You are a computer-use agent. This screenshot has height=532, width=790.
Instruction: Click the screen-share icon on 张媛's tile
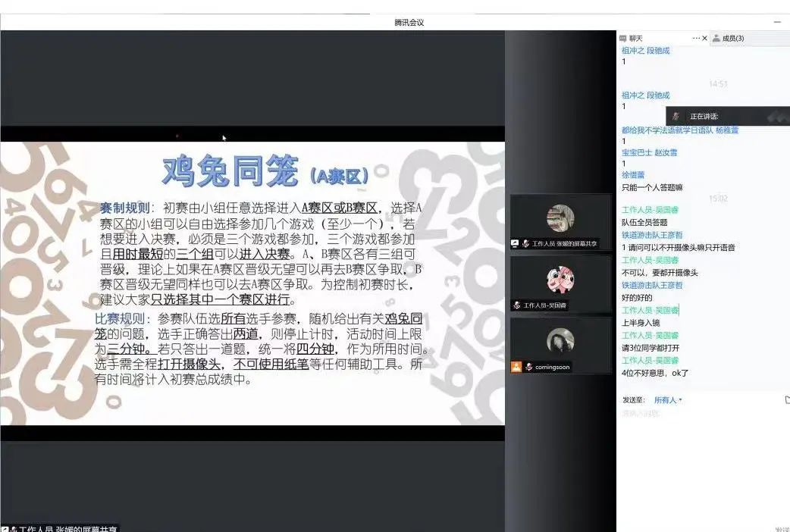515,243
